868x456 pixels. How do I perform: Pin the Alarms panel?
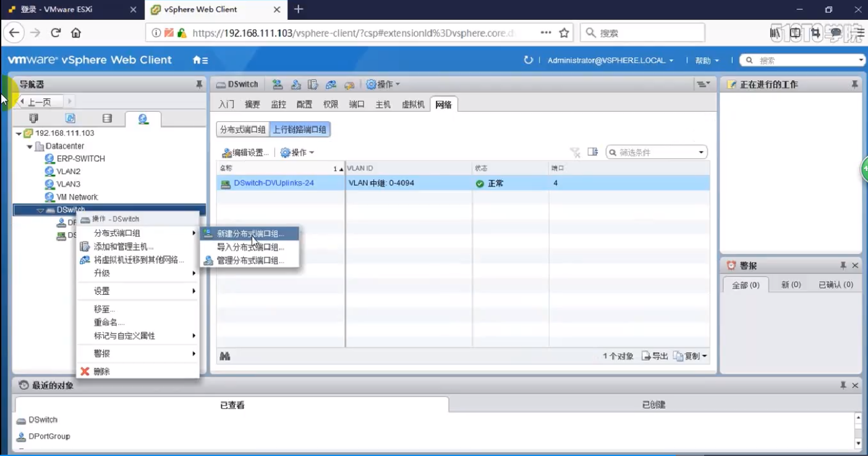843,266
